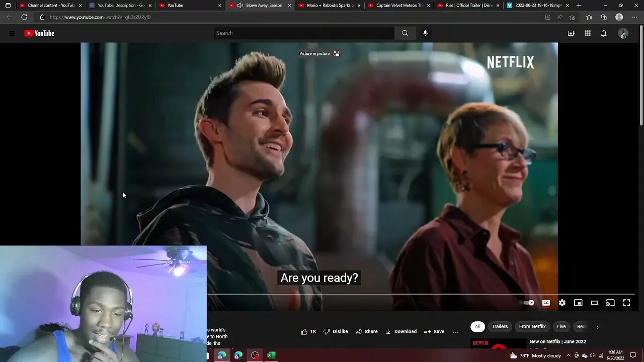Click the search magnifier button
The image size is (644, 362).
405,33
